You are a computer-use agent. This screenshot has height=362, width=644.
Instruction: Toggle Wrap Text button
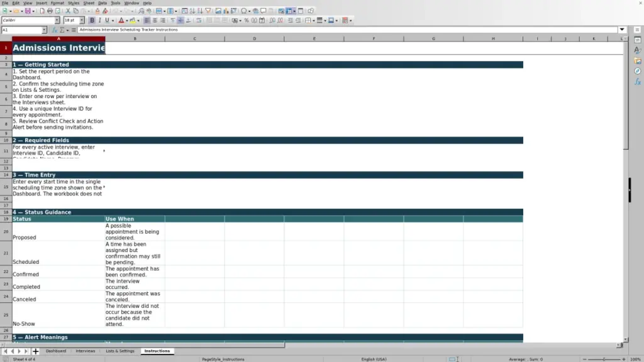[x=199, y=20]
